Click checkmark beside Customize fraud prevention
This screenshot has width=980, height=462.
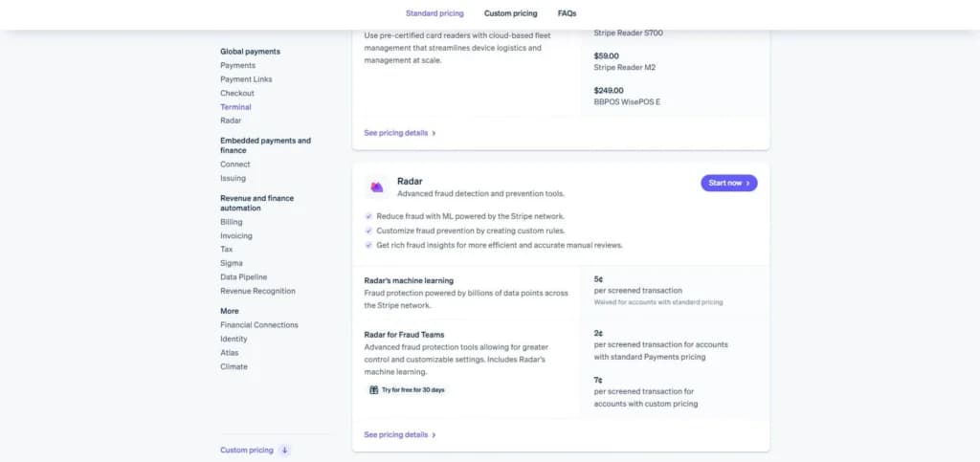pyautogui.click(x=368, y=231)
